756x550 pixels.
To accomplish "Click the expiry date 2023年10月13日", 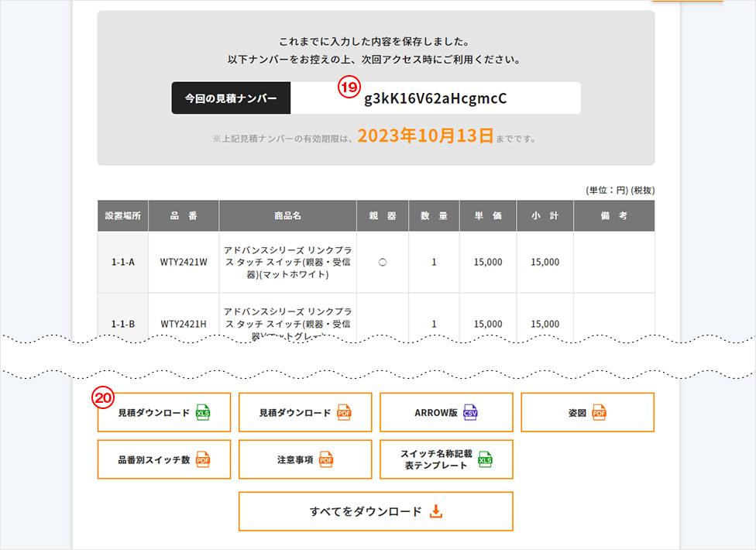I will point(425,136).
